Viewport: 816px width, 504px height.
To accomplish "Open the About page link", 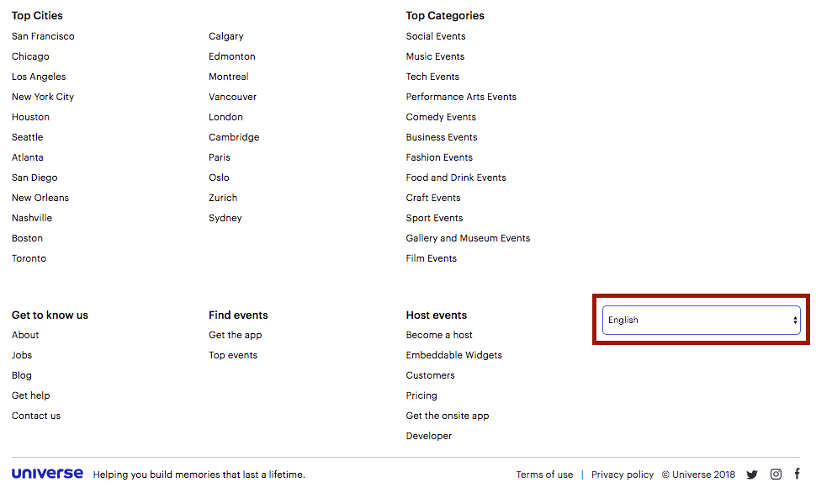I will tap(25, 335).
